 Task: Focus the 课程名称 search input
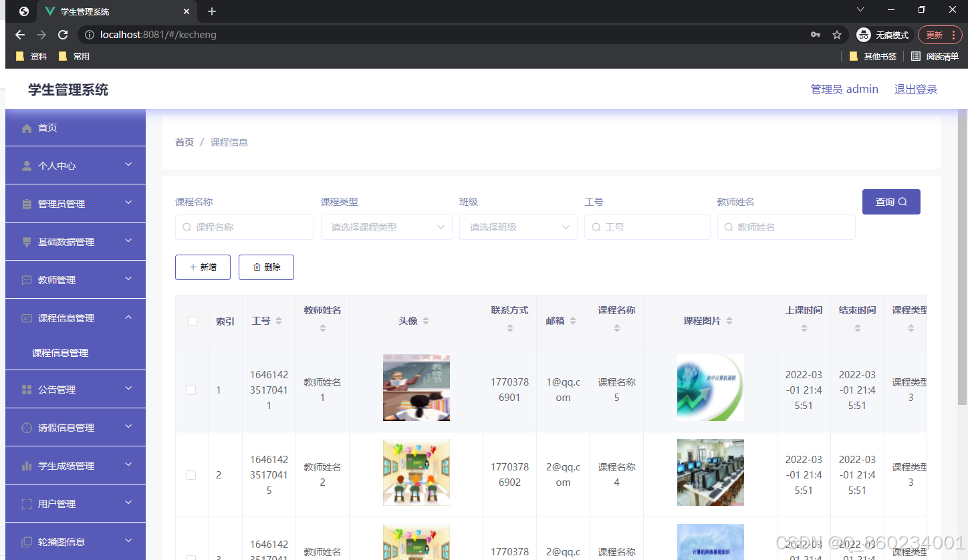click(245, 227)
